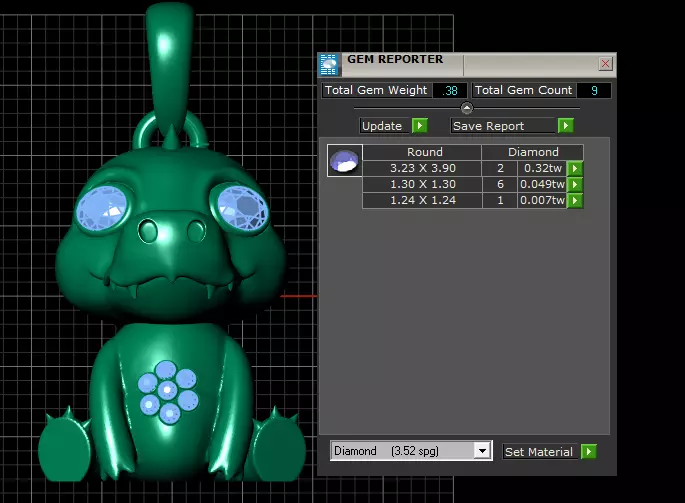Click the 0.049tw weight cell
Image resolution: width=685 pixels, height=503 pixels.
pos(542,184)
